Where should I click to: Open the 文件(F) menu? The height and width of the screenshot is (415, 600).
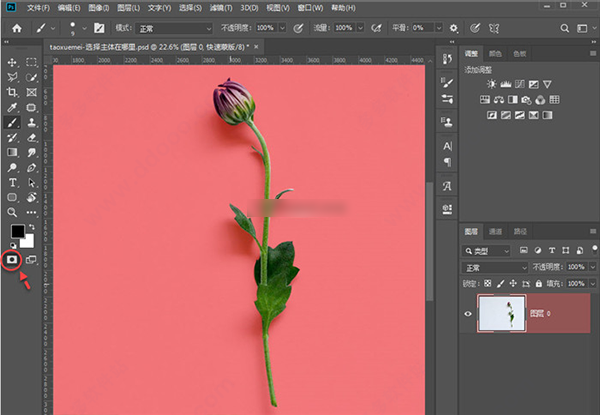[x=38, y=8]
